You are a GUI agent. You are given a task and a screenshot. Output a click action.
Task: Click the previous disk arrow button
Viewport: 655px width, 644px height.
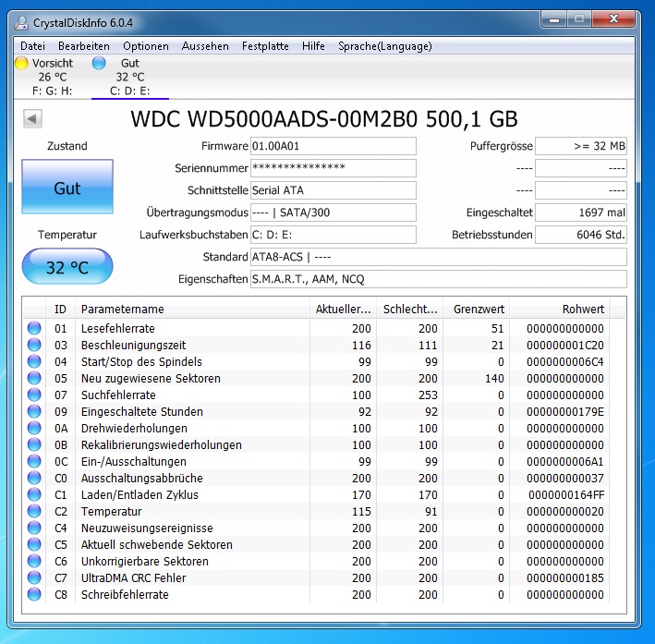tap(32, 118)
